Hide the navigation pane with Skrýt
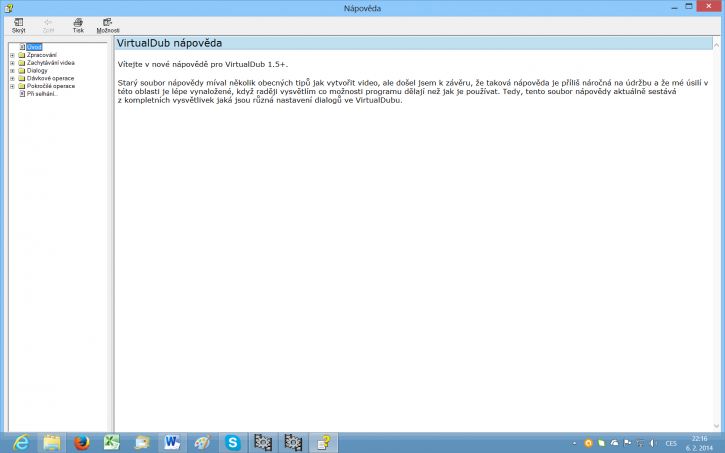 pos(18,25)
